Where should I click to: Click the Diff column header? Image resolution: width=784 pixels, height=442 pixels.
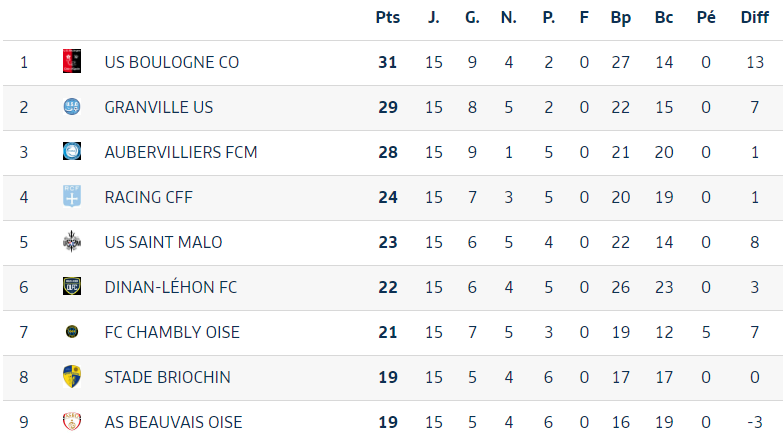pyautogui.click(x=755, y=17)
